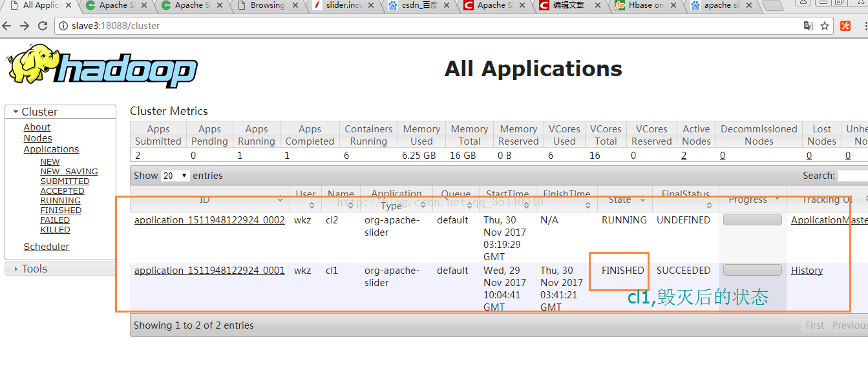Filter applications by NEW state

coord(50,162)
